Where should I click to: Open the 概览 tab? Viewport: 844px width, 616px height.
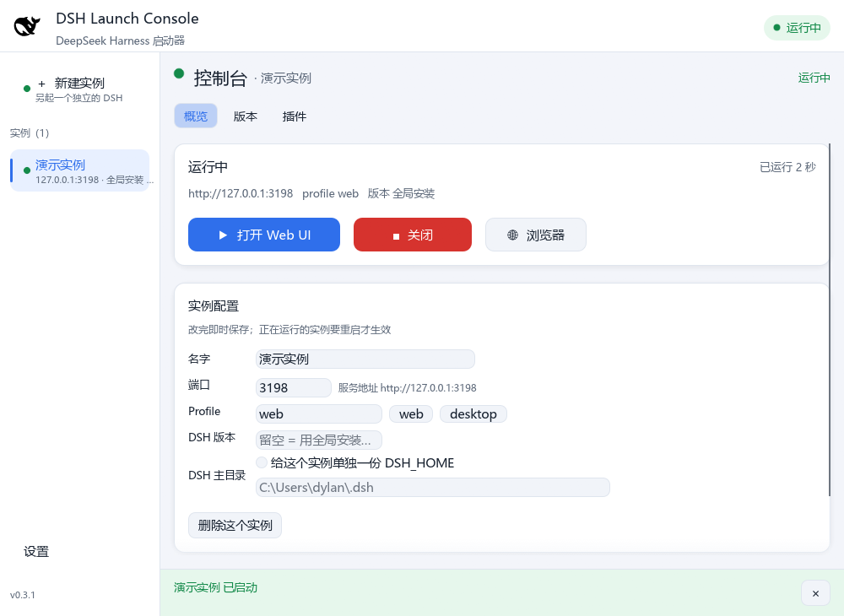[196, 116]
